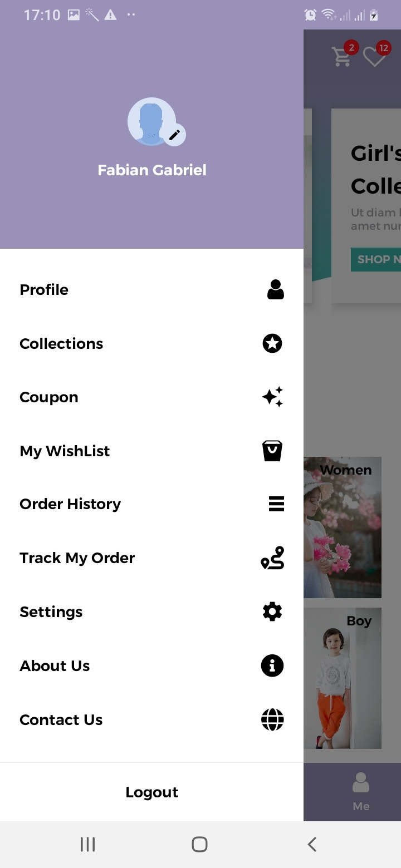Image resolution: width=401 pixels, height=868 pixels.
Task: Tap the pencil edit icon on avatar
Action: 174,135
